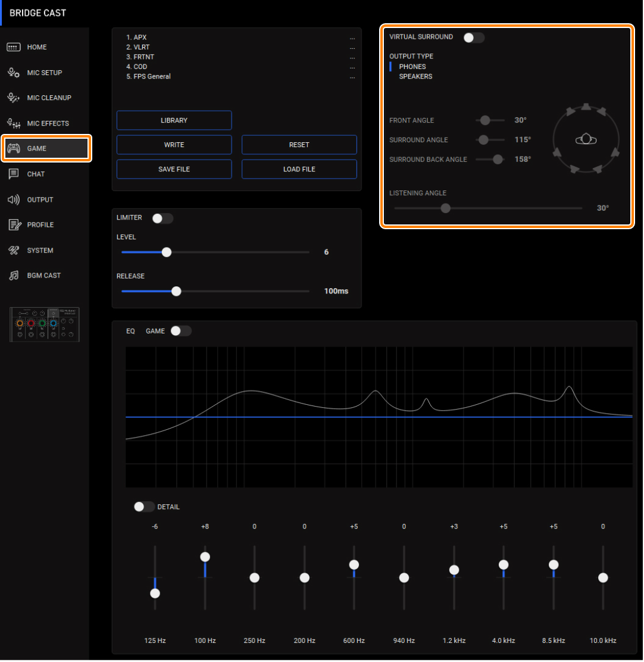Click the 4.0 kHz EQ band slider knob
Viewport: 644px width, 662px height.
click(x=504, y=565)
